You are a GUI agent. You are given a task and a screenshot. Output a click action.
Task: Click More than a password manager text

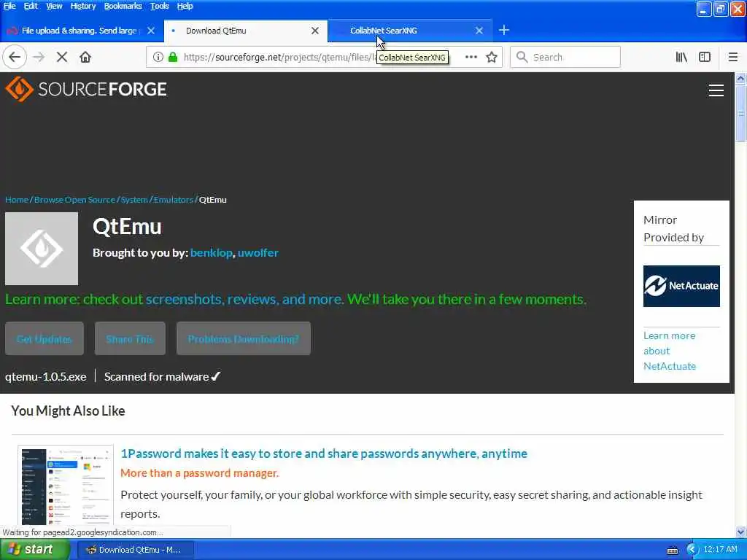200,472
